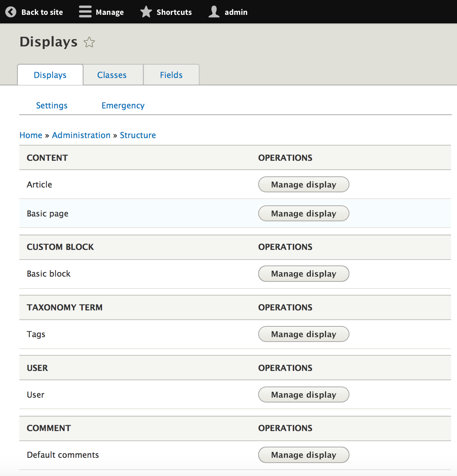
Task: Click the Shortcuts star icon
Action: [146, 12]
